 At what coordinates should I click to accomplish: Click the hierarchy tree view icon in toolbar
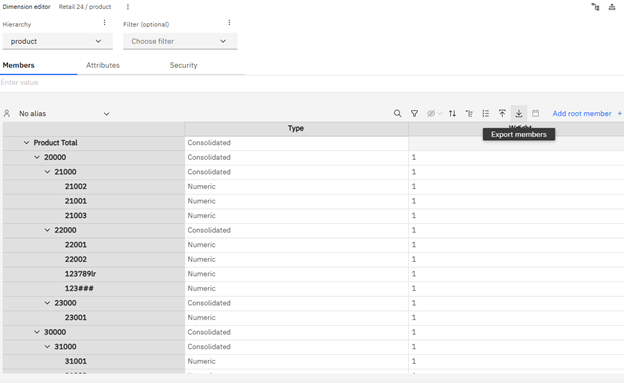[x=469, y=113]
